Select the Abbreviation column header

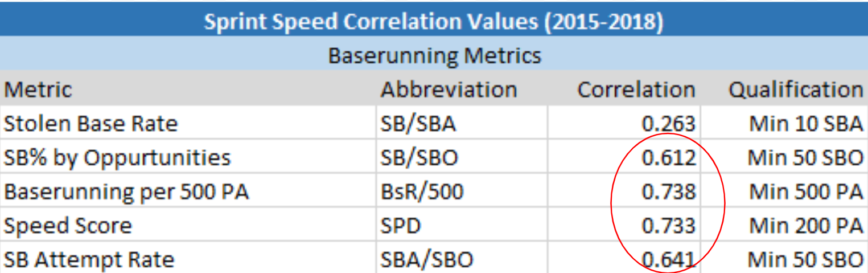[462, 89]
